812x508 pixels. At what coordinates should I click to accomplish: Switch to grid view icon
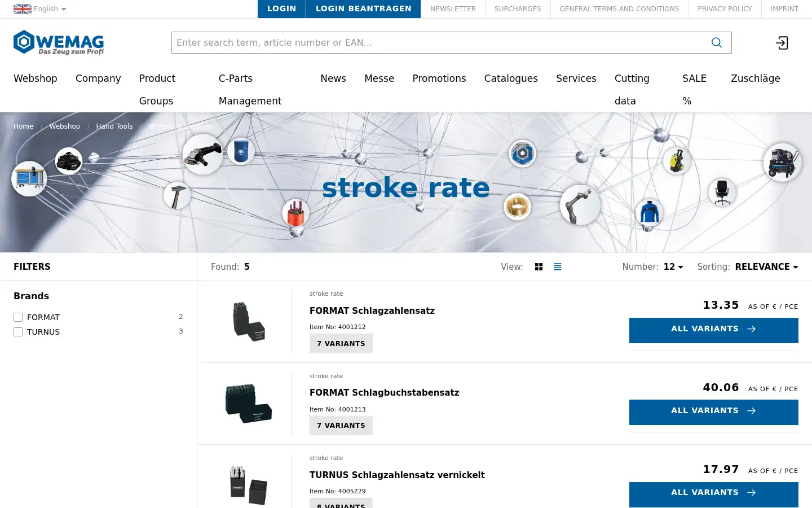pos(539,267)
